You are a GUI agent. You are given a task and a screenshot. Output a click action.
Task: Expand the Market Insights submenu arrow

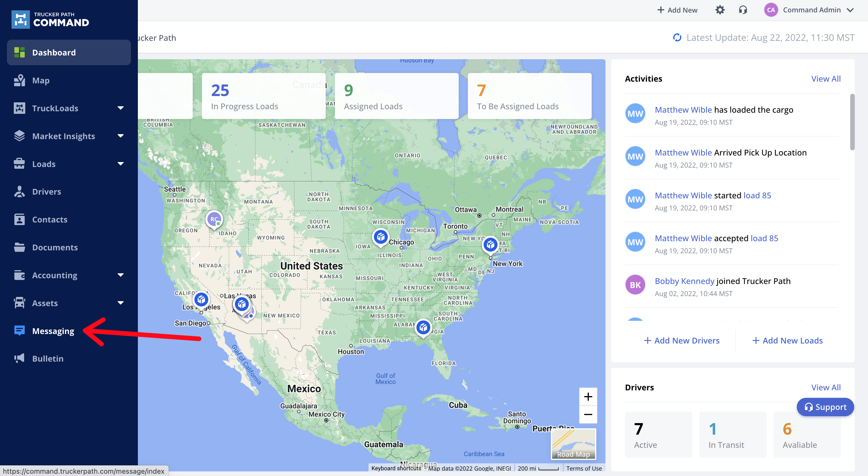pos(121,136)
